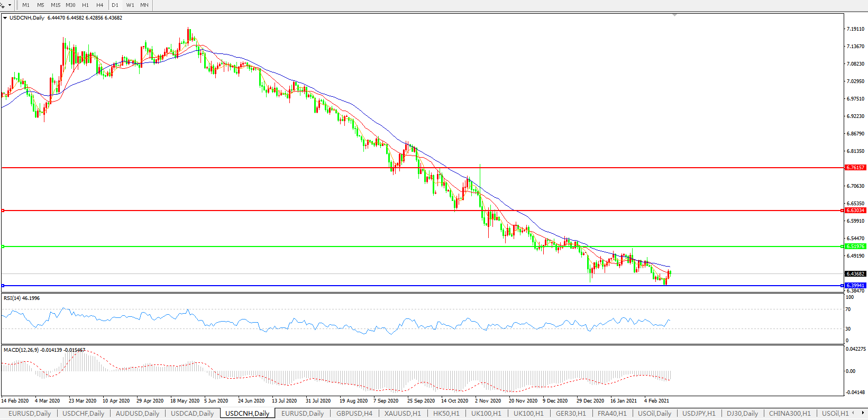The image size is (868, 420).
Task: Click the chart shift triangle marker
Action: pyautogui.click(x=674, y=15)
